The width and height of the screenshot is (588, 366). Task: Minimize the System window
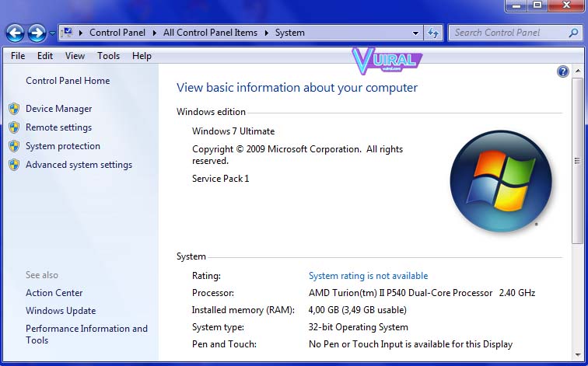pyautogui.click(x=516, y=5)
